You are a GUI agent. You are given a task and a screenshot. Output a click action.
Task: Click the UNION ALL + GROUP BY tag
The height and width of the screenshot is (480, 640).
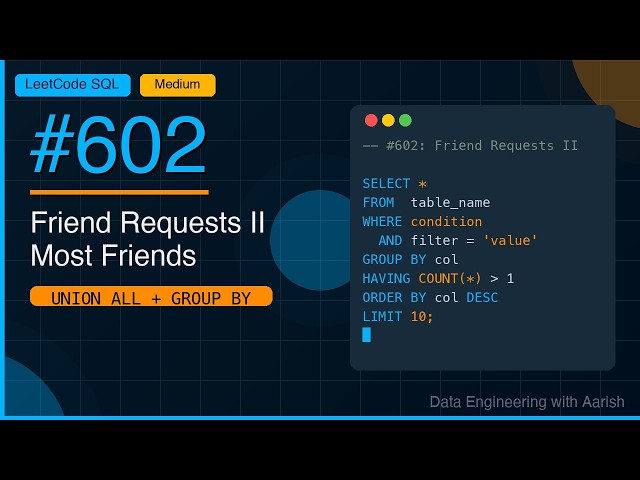coord(151,297)
